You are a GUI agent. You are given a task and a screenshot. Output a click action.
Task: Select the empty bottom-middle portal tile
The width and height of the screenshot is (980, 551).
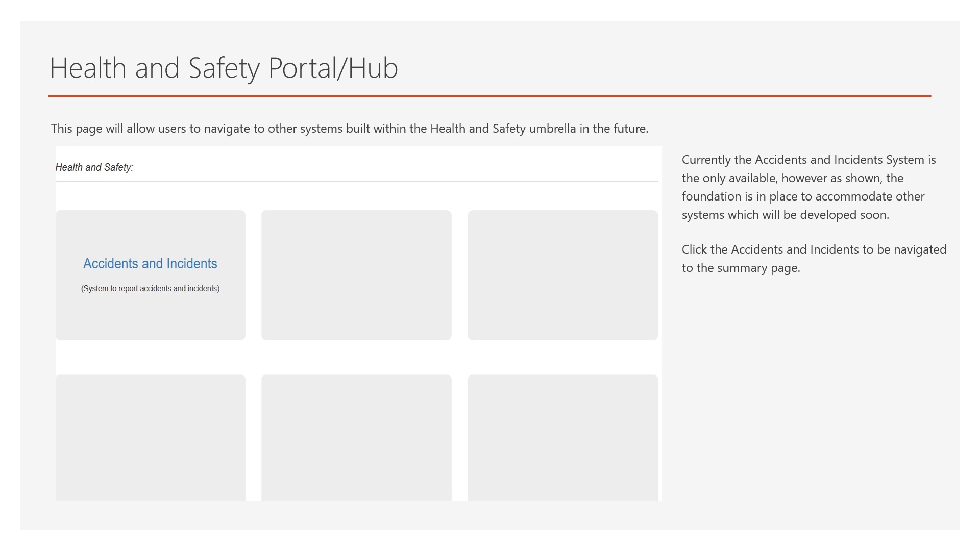point(356,438)
